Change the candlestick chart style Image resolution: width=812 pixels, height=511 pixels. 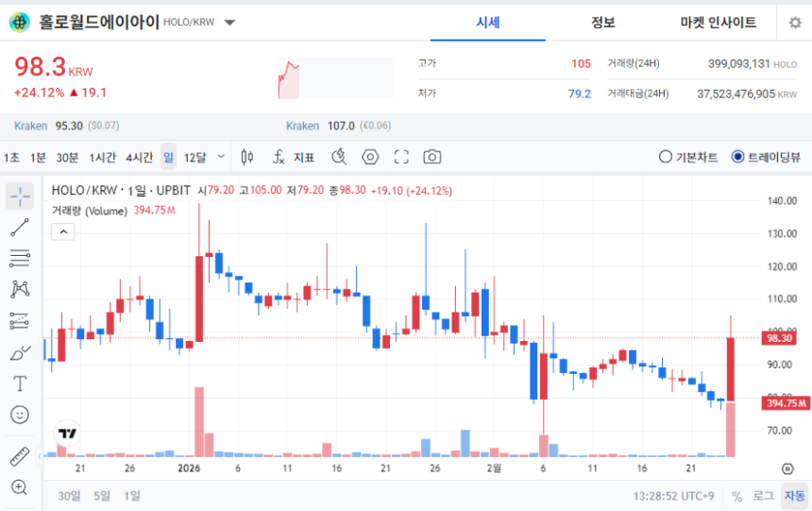247,157
